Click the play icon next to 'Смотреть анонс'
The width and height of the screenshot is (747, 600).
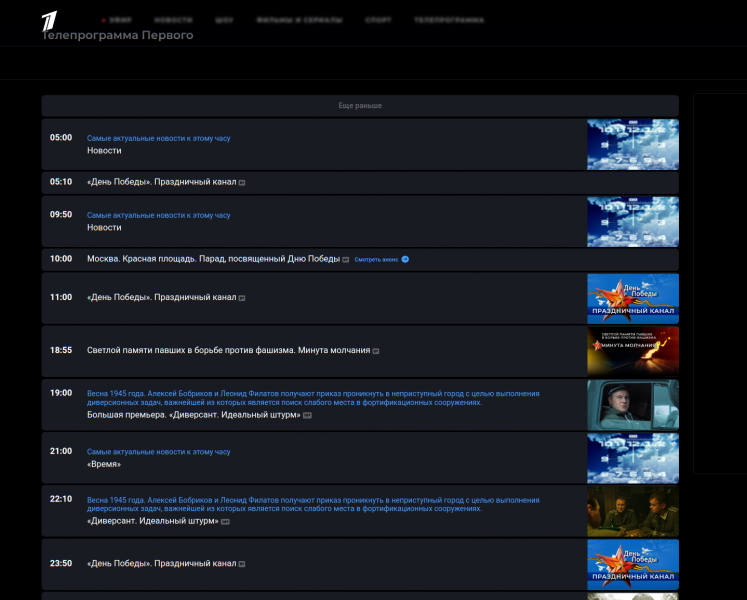[405, 259]
